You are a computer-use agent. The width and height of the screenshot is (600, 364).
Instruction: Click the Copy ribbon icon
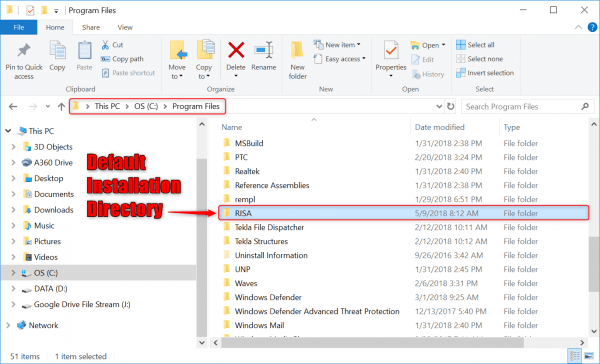(x=57, y=51)
